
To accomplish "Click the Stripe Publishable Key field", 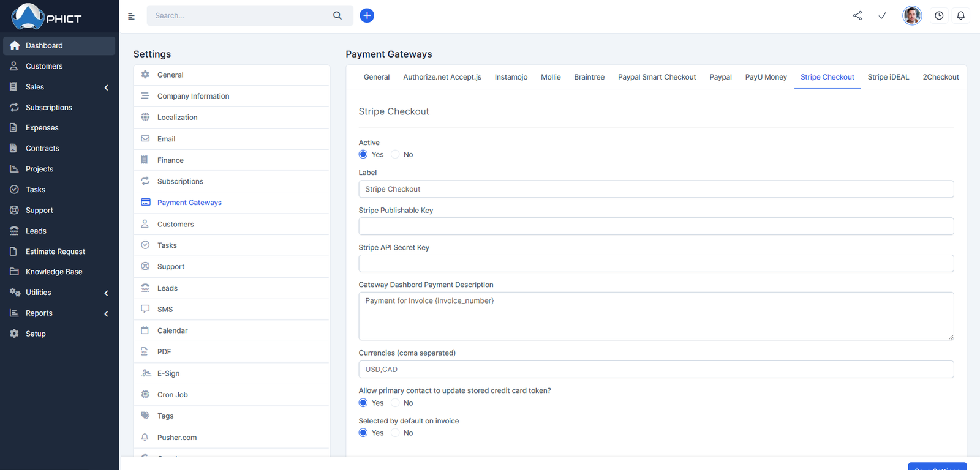I will point(656,226).
